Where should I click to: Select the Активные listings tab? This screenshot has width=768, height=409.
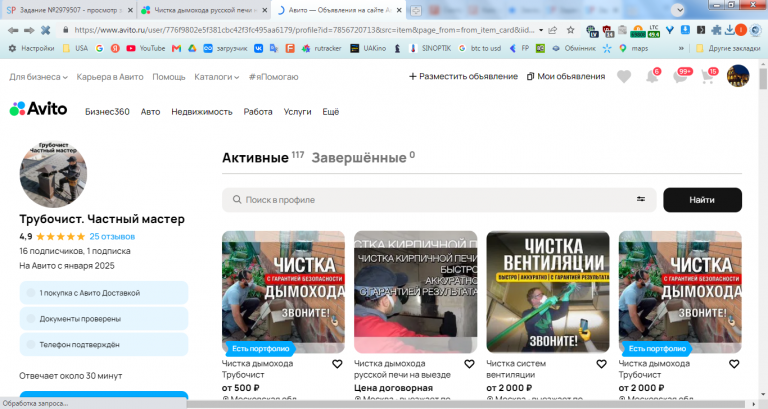pyautogui.click(x=255, y=158)
